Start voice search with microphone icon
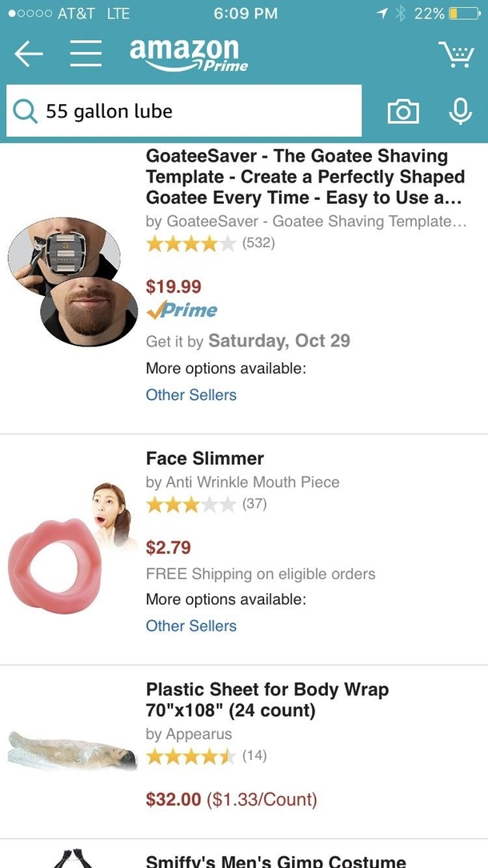Viewport: 488px width, 868px height. [x=460, y=111]
